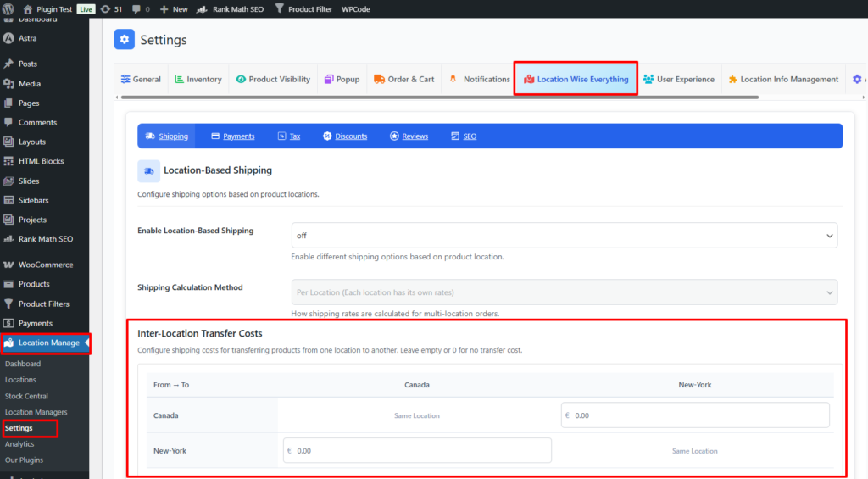Click the Product Filter funnel icon
This screenshot has width=868, height=479.
(279, 9)
